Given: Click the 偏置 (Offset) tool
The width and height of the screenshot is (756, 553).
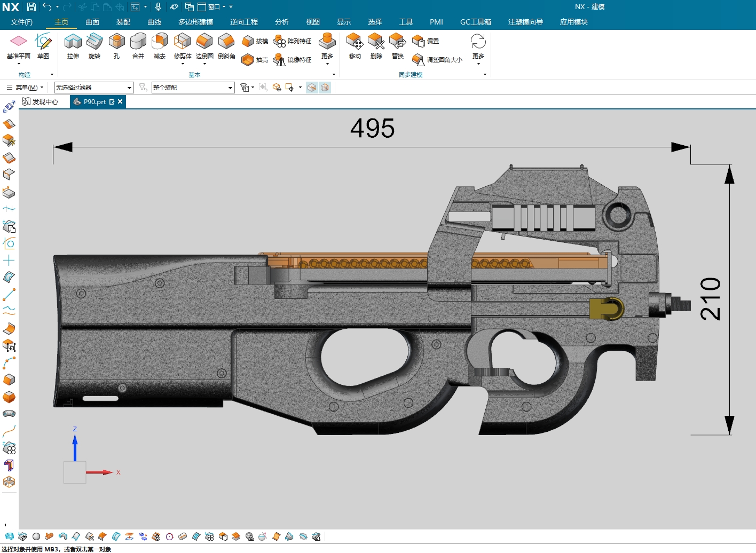Looking at the screenshot, I should point(426,41).
